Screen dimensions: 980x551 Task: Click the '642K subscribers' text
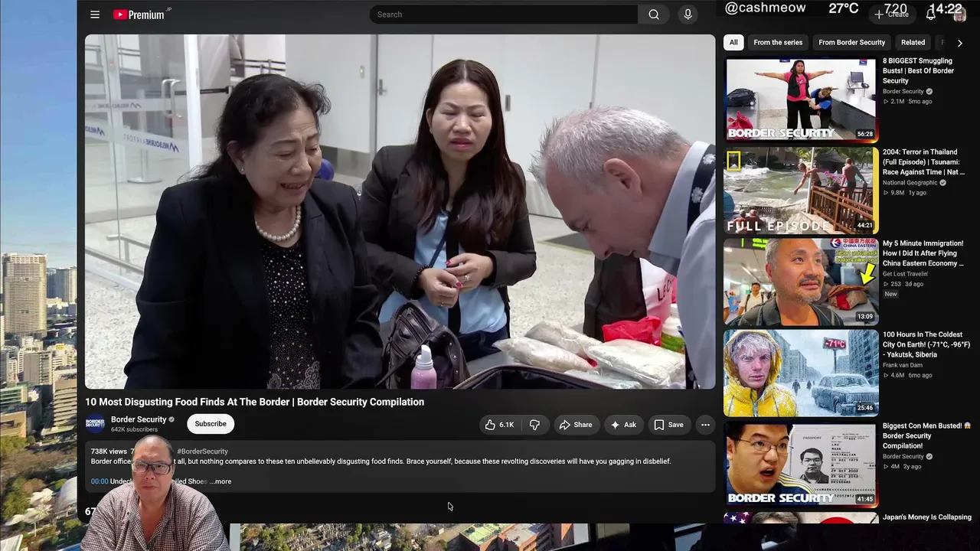(x=134, y=430)
